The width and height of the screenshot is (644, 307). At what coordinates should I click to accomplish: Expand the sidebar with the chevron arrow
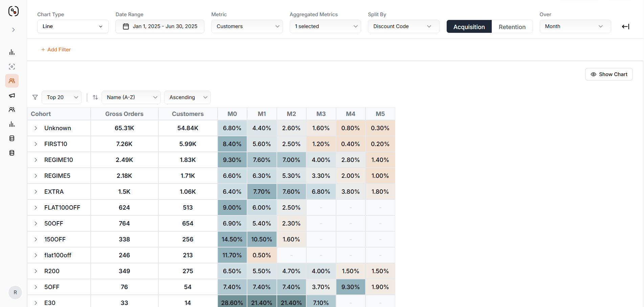point(14,30)
